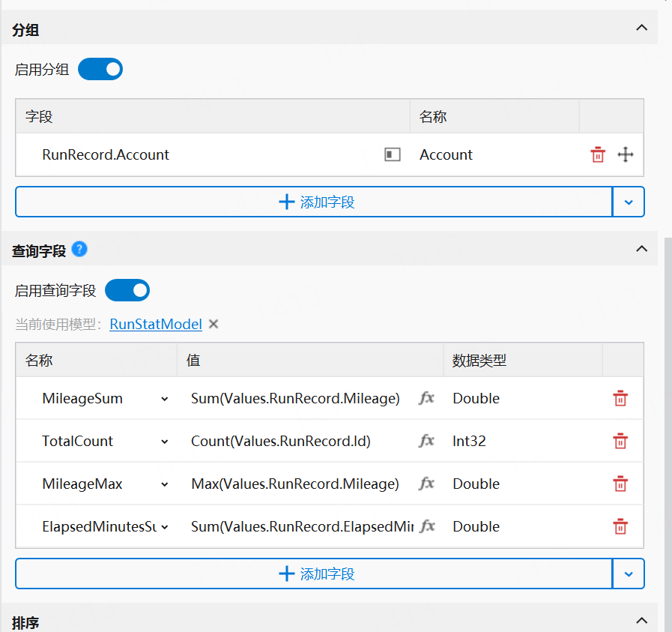Screen dimensions: 672x632
Task: Open the help tooltip next to 查询字段
Action: [79, 249]
